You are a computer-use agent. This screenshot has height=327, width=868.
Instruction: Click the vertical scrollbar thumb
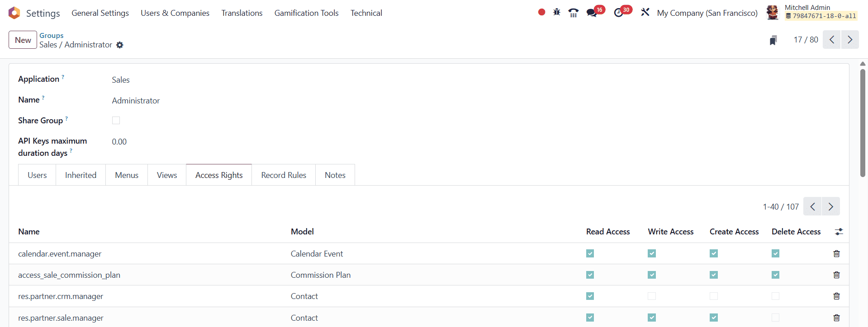[x=863, y=123]
